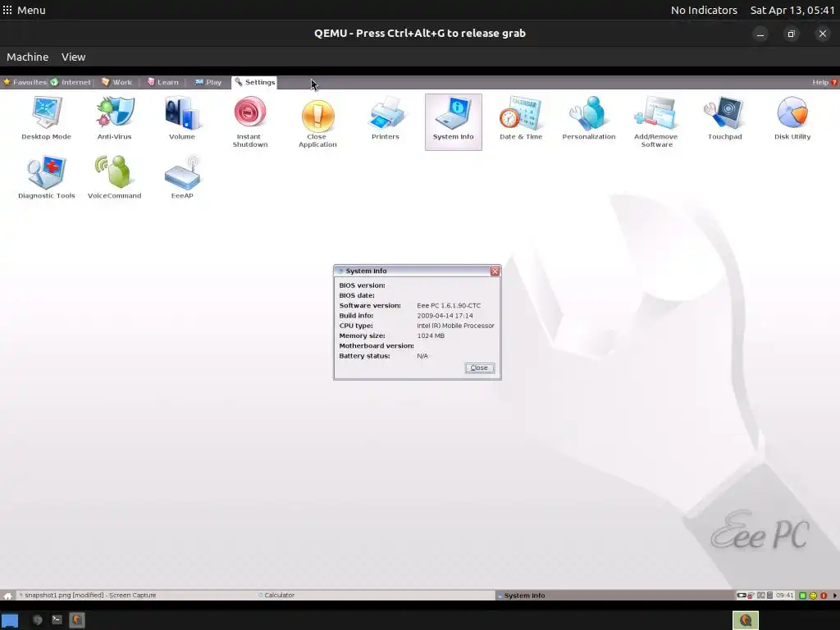Launch the Anti-Virus tool
Viewport: 840px width, 630px height.
tap(114, 118)
